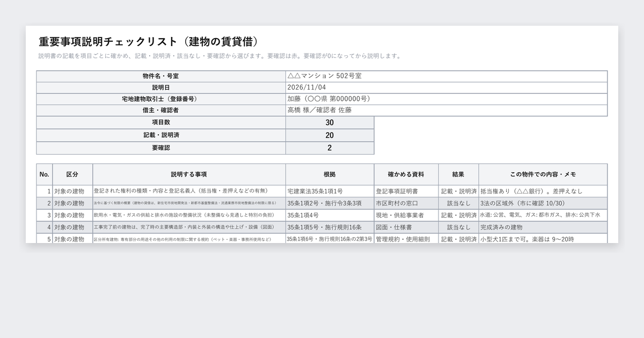644x338 pixels.
Task: Click the 根拠 column header
Action: 330,174
